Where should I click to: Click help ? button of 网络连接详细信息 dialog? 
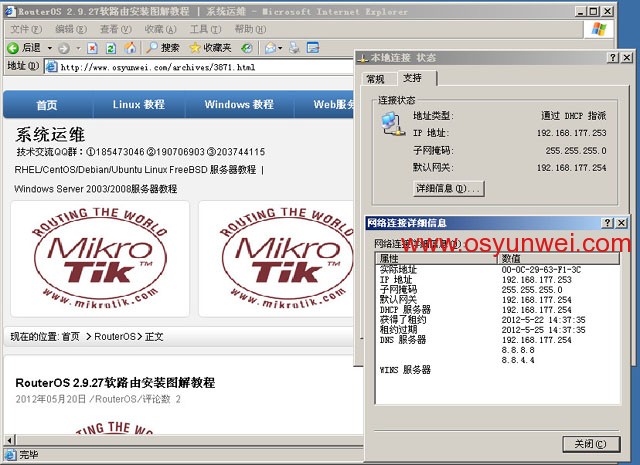point(607,223)
